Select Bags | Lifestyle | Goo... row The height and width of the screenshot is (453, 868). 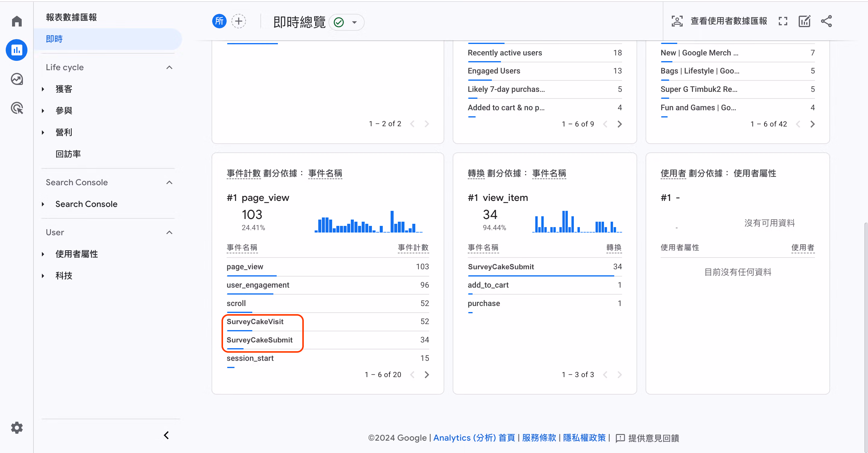click(737, 71)
